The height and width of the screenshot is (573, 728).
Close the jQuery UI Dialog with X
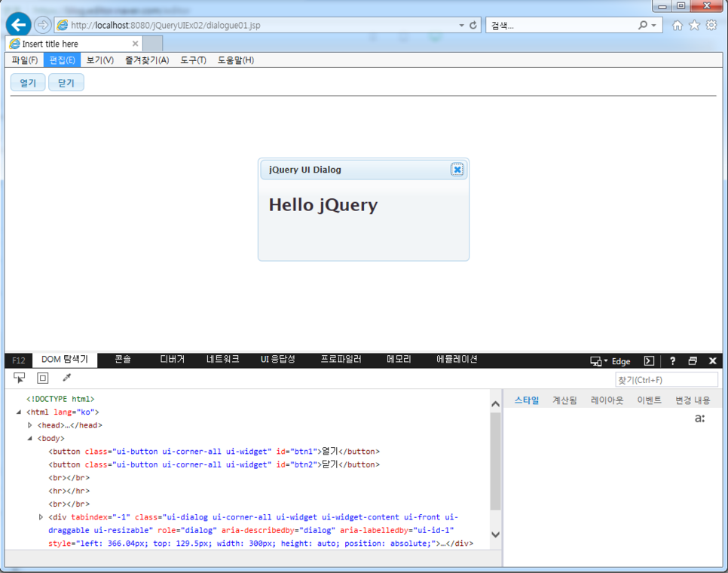[457, 170]
